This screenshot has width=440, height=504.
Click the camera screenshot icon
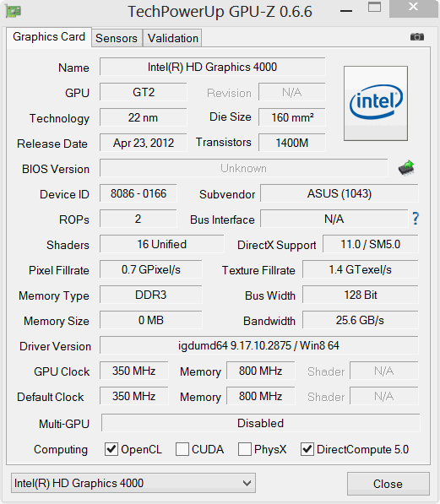point(417,36)
